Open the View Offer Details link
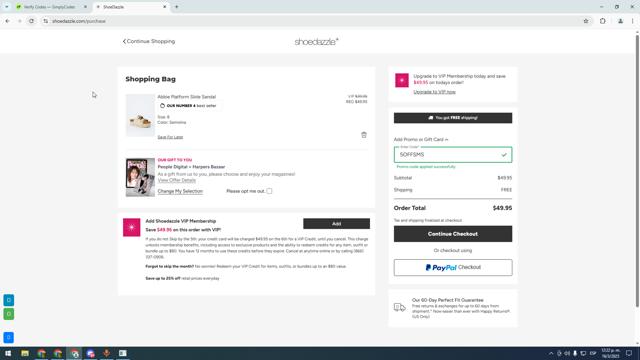Viewport: 640px width, 360px height. (177, 180)
